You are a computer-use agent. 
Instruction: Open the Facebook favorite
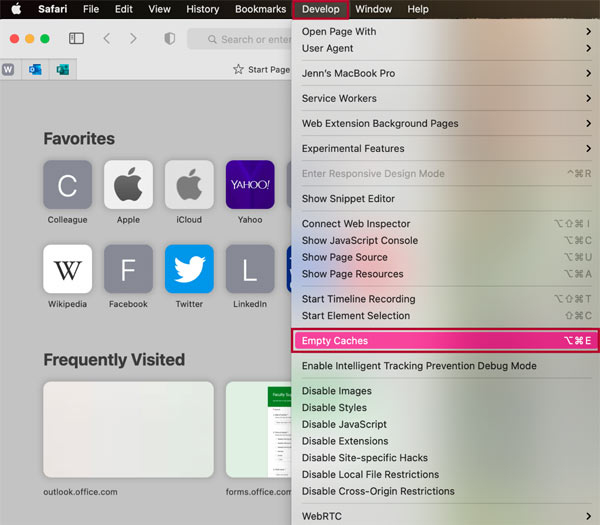click(128, 269)
